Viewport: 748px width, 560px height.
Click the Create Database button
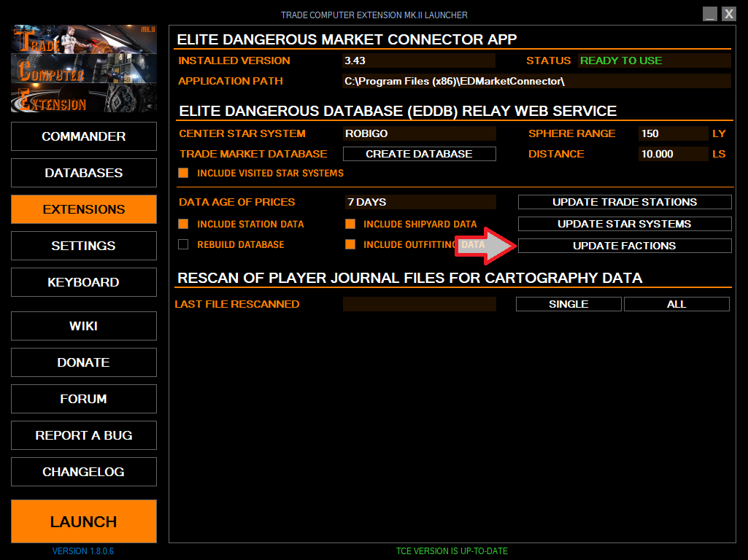420,154
